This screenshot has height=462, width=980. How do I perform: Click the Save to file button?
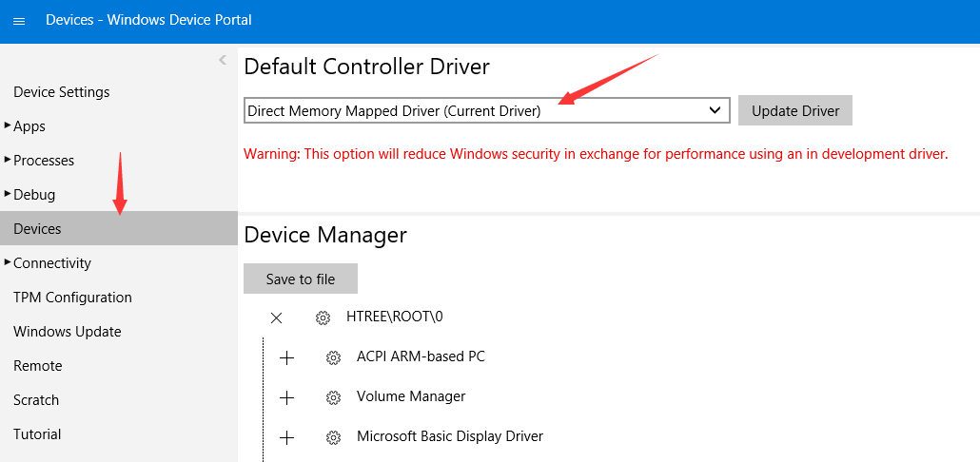(301, 279)
